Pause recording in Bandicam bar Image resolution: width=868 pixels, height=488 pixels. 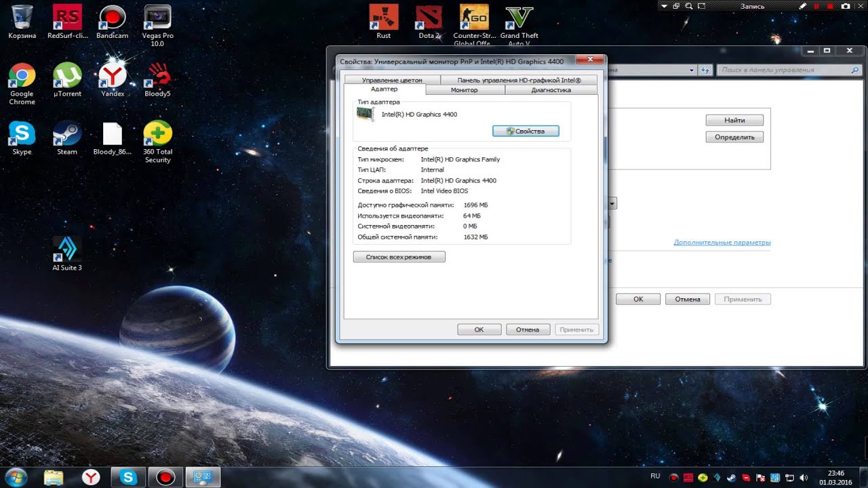coord(816,6)
